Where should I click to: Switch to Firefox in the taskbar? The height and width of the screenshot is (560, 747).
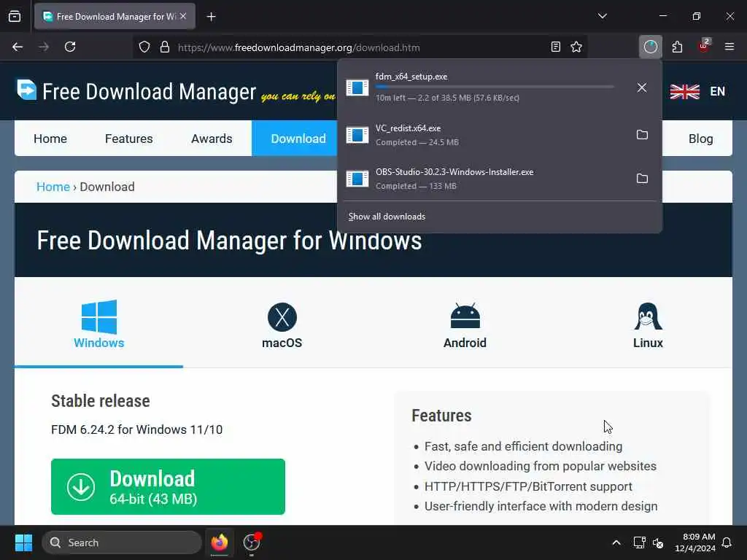[219, 542]
